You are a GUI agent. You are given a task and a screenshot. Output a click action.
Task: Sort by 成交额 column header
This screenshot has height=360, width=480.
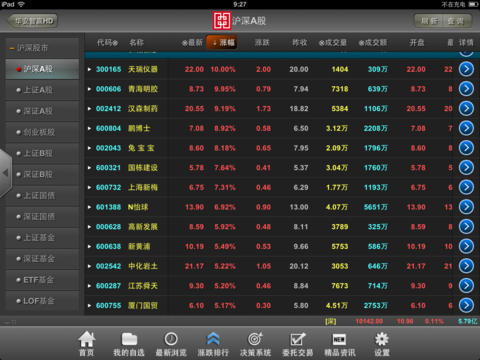point(372,43)
